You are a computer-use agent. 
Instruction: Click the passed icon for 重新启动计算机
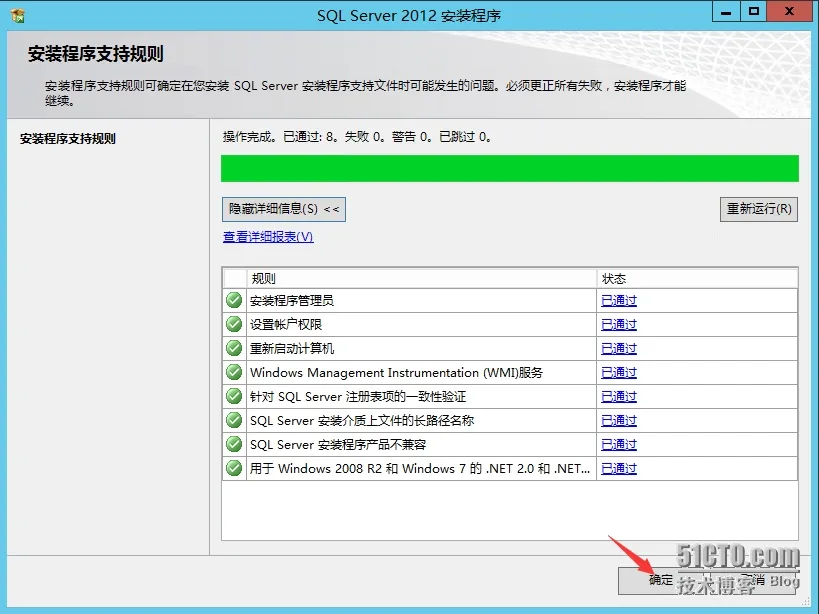pyautogui.click(x=234, y=348)
